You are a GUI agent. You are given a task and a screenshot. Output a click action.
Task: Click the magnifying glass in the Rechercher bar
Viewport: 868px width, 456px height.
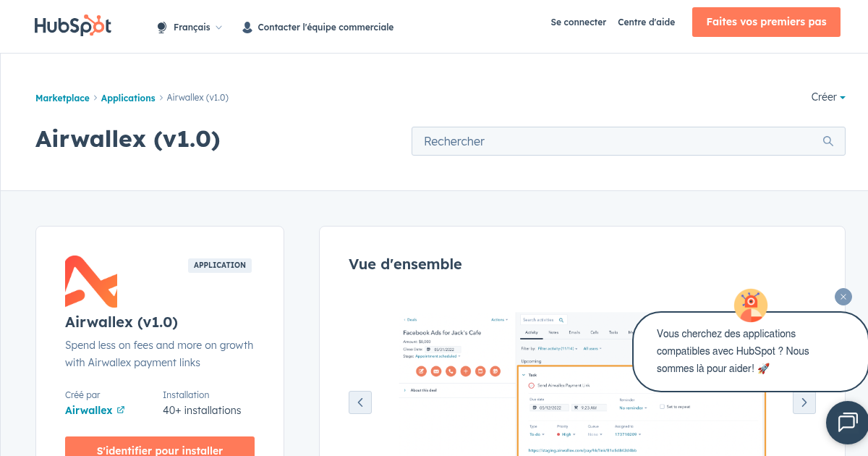827,141
